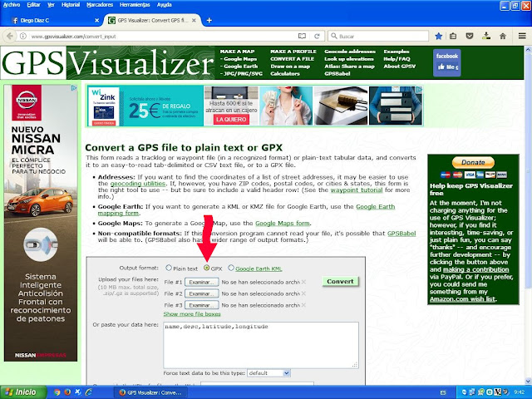Click Examinar button for File #3
The width and height of the screenshot is (532, 399).
coord(201,305)
